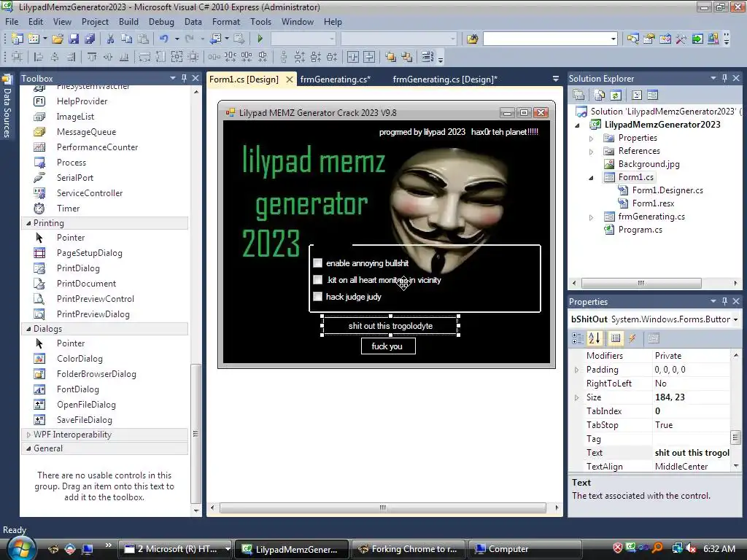The image size is (747, 560).
Task: Open Solution Explorer via the toolbar icon
Action: click(x=633, y=39)
